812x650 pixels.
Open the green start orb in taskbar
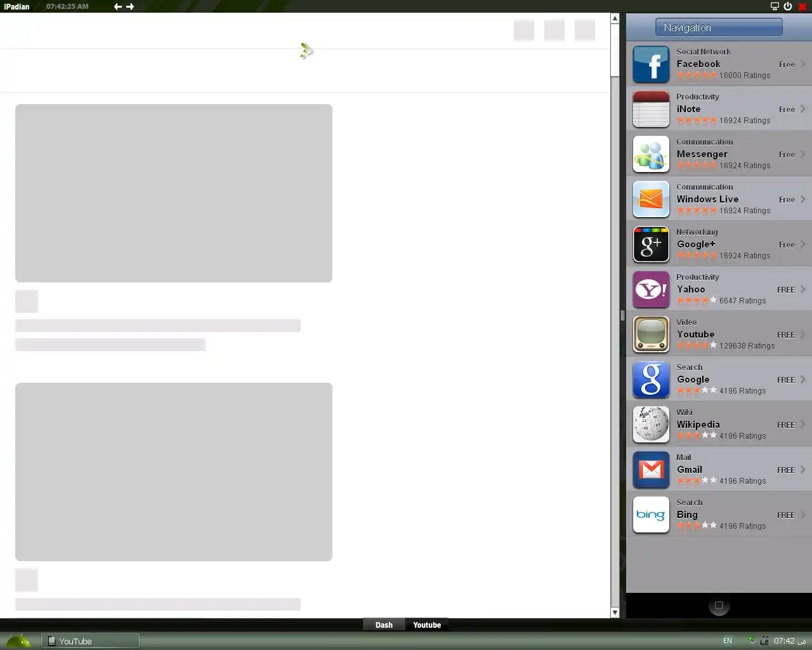pyautogui.click(x=18, y=640)
